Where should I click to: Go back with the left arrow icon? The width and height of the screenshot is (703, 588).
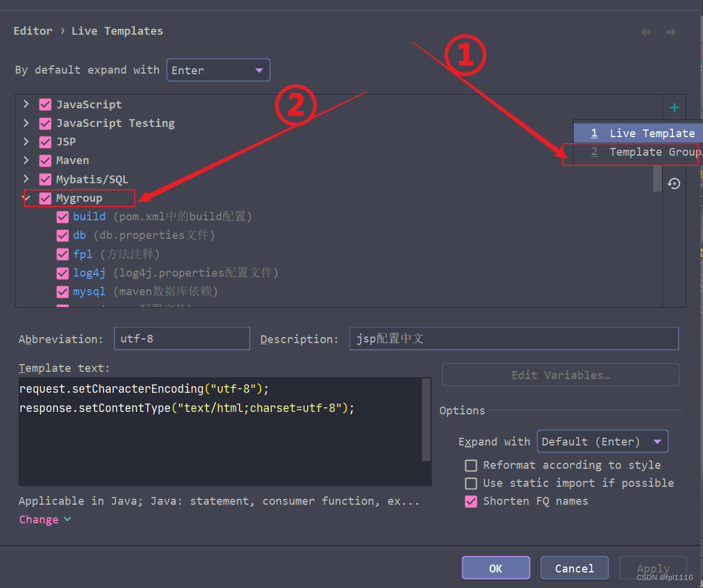coord(646,32)
